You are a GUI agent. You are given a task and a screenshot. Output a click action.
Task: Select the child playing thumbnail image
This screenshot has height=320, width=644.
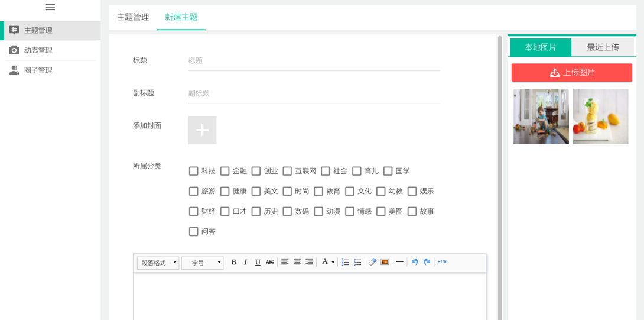(x=541, y=117)
